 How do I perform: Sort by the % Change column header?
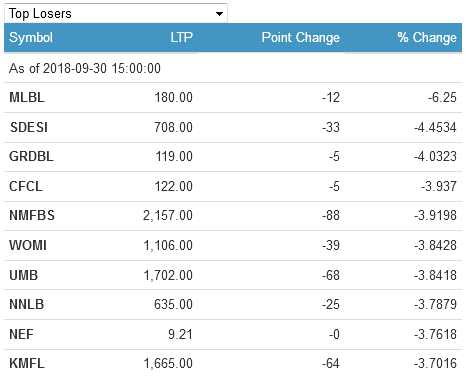pyautogui.click(x=427, y=37)
